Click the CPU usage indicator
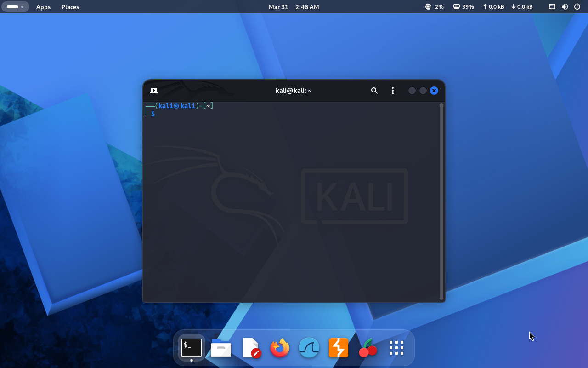Viewport: 588px width, 368px height. [x=434, y=7]
